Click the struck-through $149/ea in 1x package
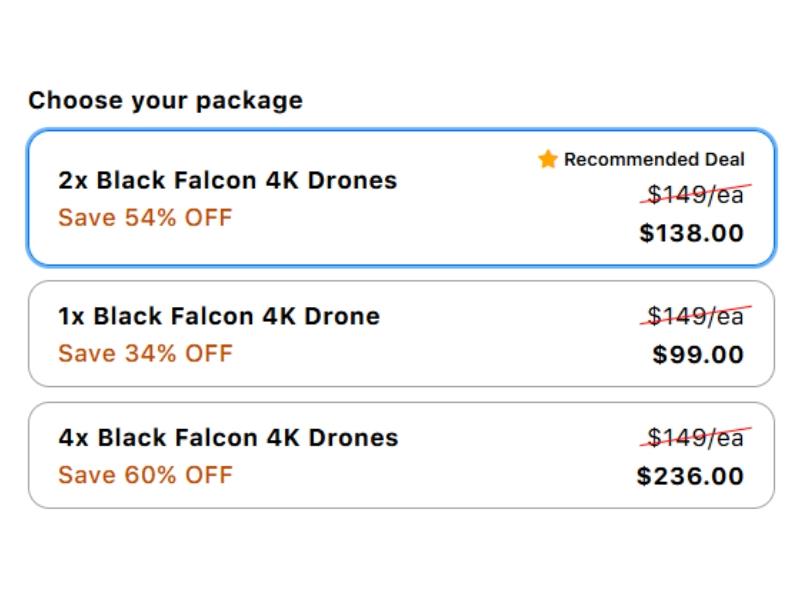The image size is (800, 600). pyautogui.click(x=695, y=317)
